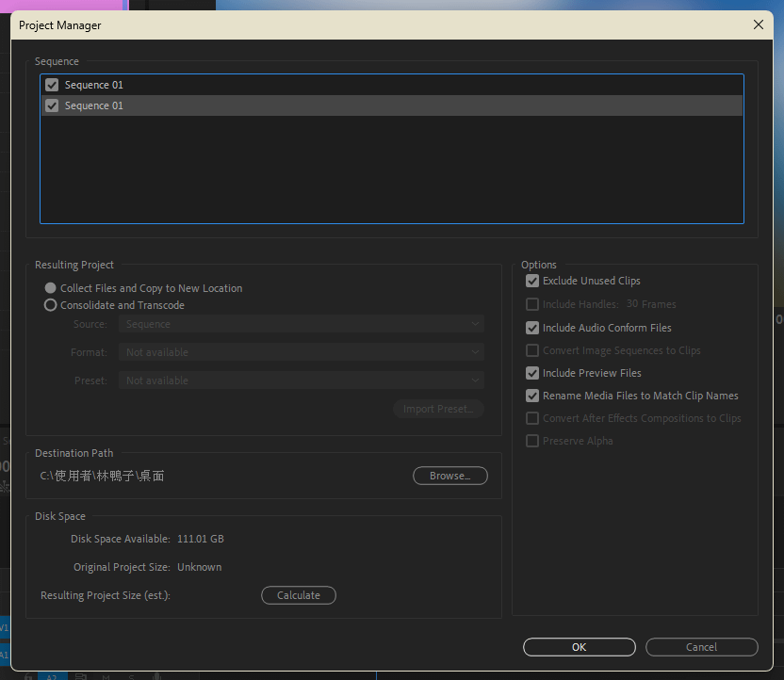
Task: Turn off Include Preview Files
Action: coord(532,373)
